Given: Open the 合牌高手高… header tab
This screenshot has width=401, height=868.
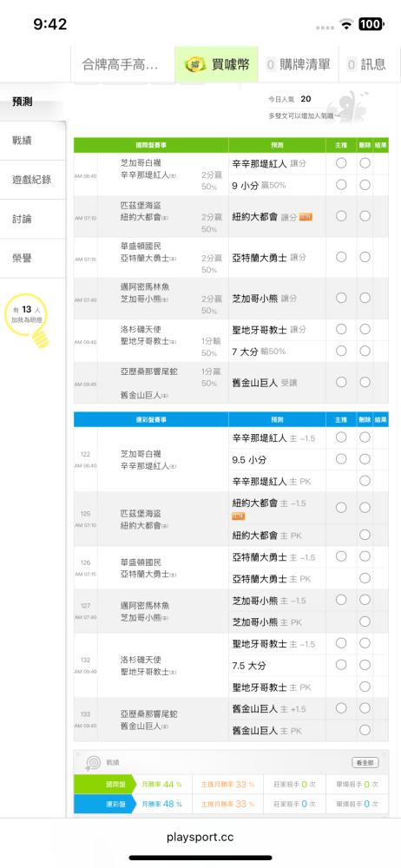Looking at the screenshot, I should pyautogui.click(x=122, y=64).
